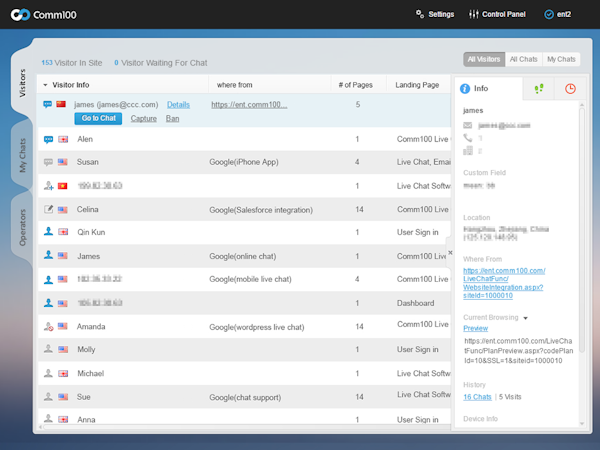Click chat bubble icon for Alen
This screenshot has width=600, height=450.
[x=48, y=139]
